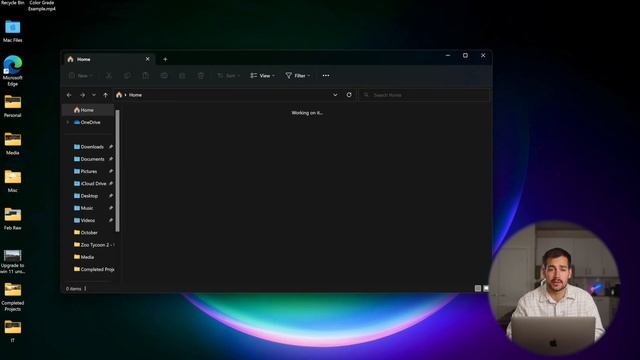Unpin Downloads using its pin icon

pyautogui.click(x=111, y=147)
